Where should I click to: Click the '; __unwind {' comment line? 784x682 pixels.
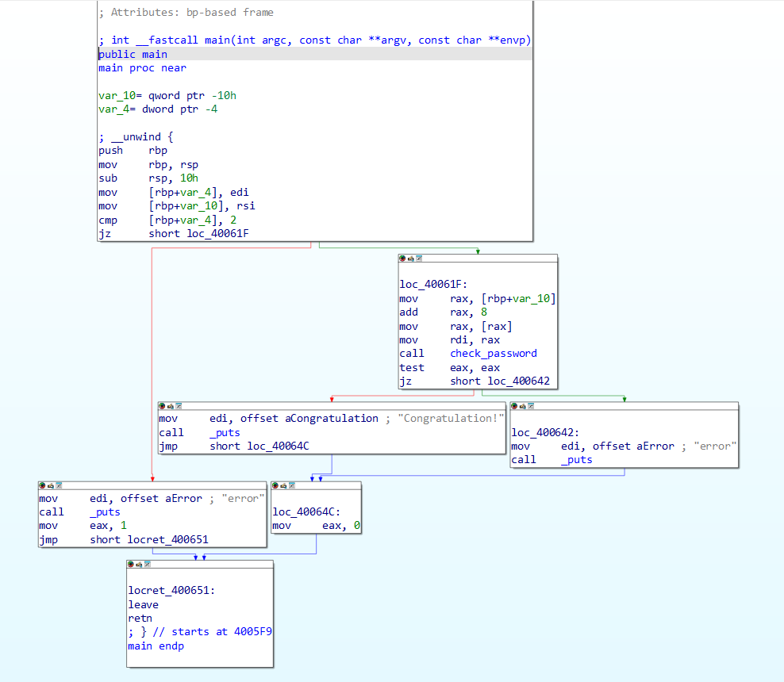tap(136, 137)
